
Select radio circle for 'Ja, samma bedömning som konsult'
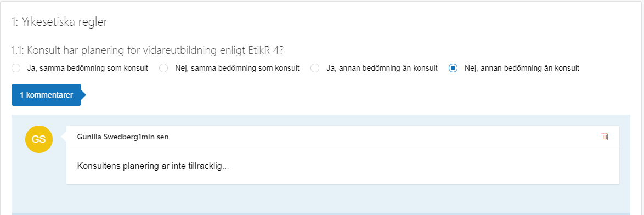click(x=16, y=68)
